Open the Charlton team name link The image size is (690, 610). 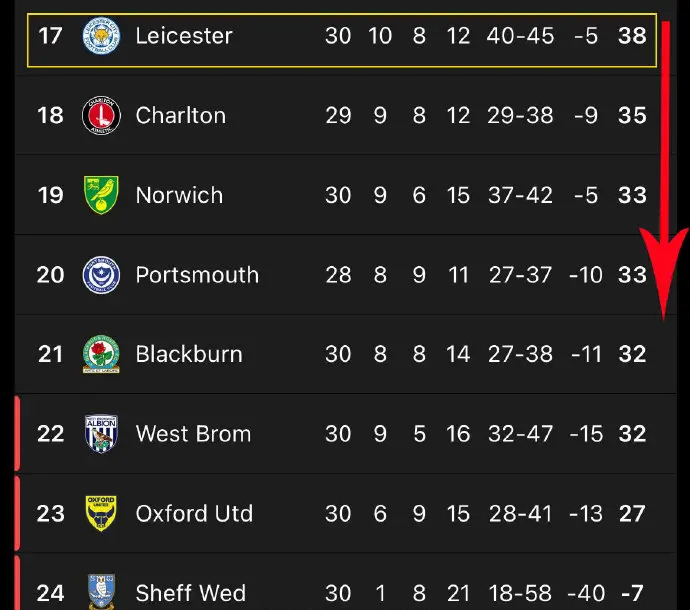tap(181, 116)
